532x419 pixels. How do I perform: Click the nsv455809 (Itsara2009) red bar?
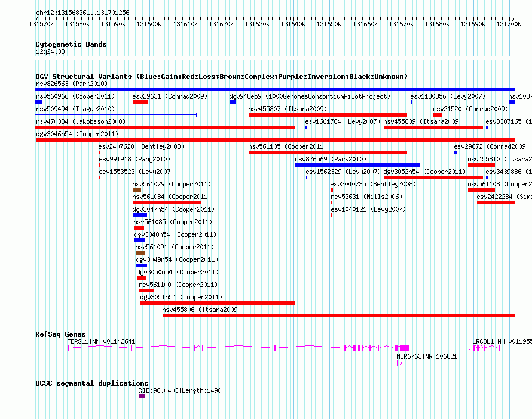click(433, 127)
